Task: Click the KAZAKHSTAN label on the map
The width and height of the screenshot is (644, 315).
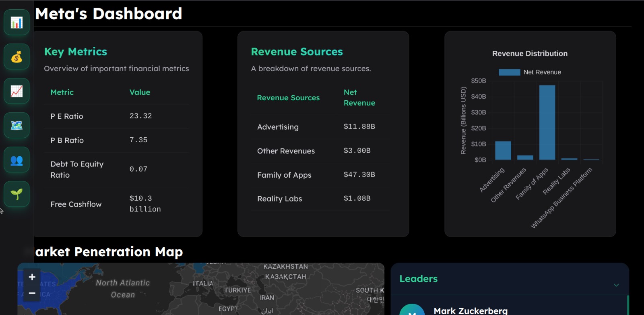Action: [x=285, y=267]
